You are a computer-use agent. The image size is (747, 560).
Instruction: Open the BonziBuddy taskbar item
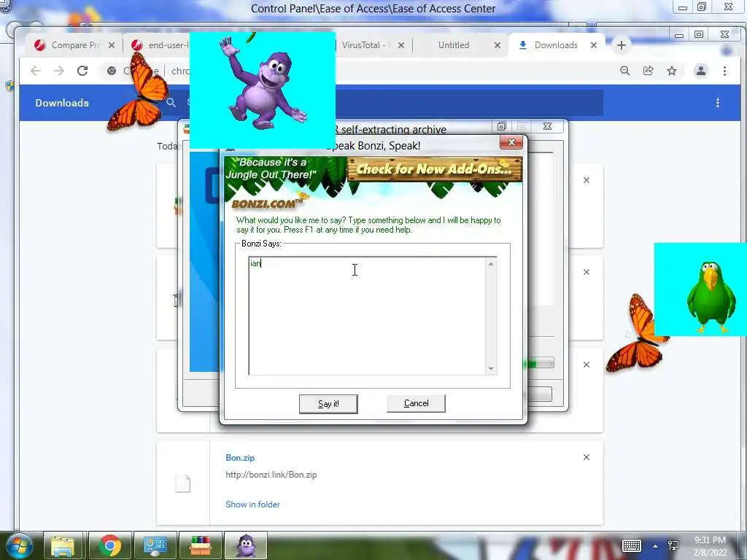pos(246,545)
